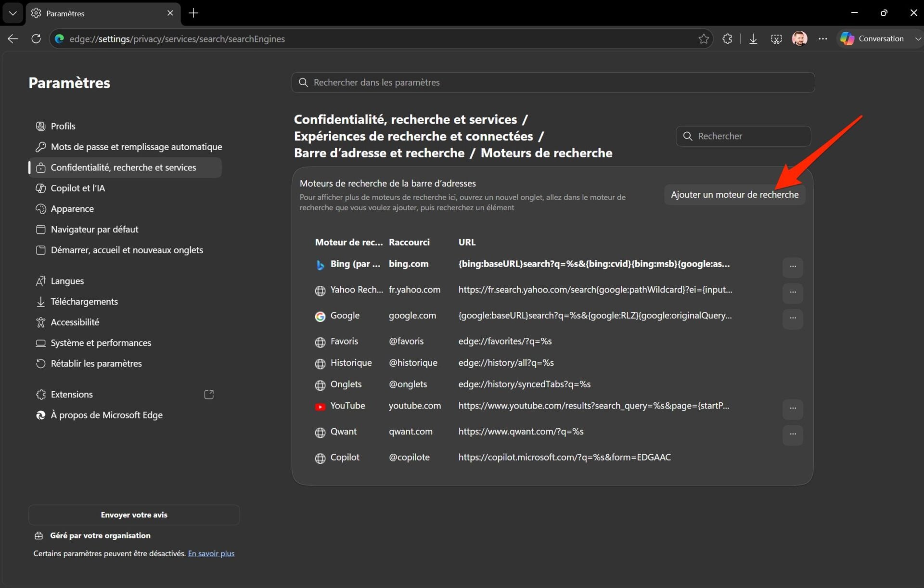Click the Google logo icon in list
924x588 pixels.
[x=320, y=317]
